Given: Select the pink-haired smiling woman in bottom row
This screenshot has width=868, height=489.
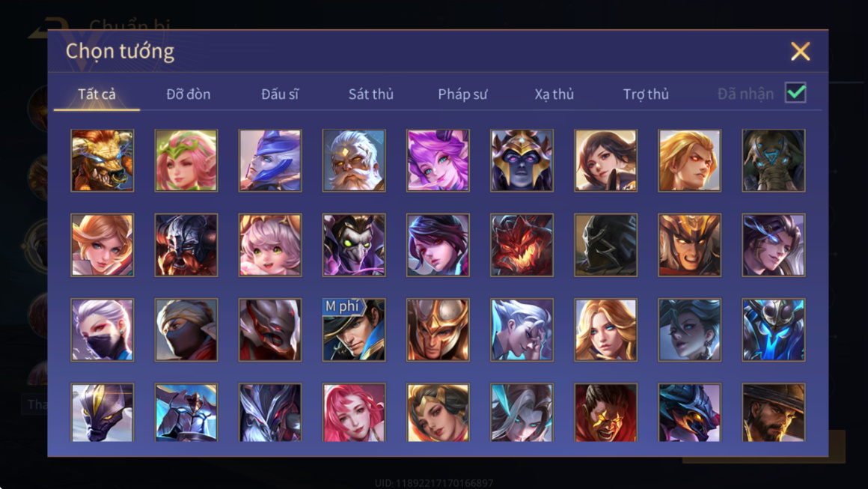Looking at the screenshot, I should coord(354,412).
